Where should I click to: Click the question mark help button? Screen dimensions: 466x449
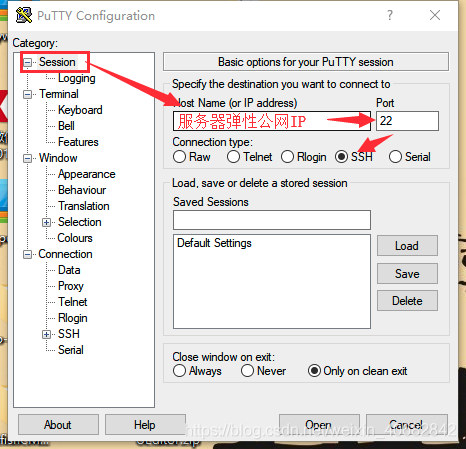click(x=390, y=15)
